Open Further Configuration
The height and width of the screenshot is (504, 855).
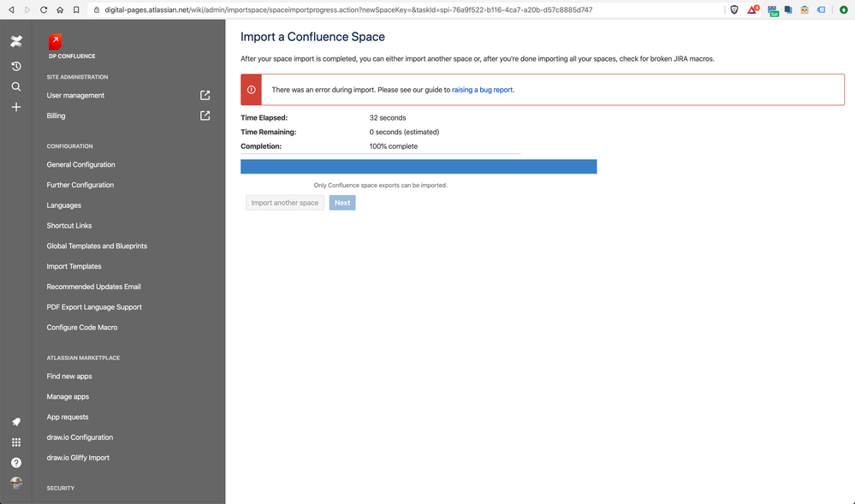pos(80,185)
